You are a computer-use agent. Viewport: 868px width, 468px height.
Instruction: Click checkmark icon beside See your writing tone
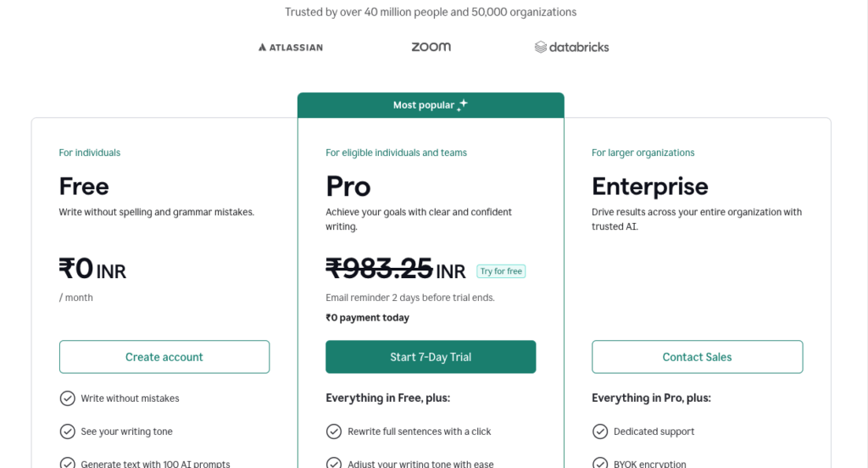[67, 432]
